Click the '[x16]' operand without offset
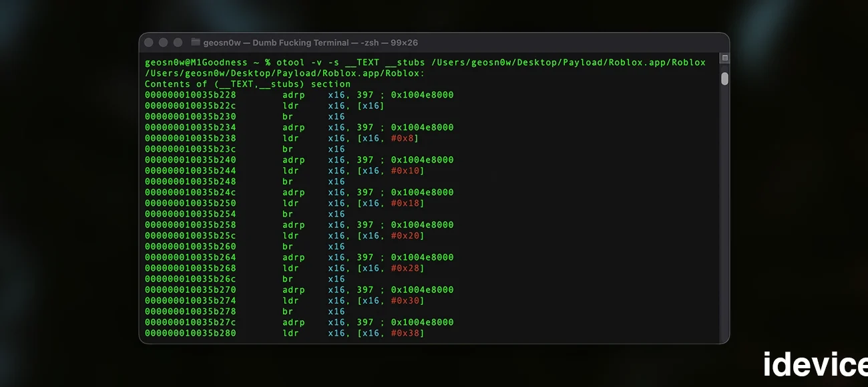Image resolution: width=868 pixels, height=387 pixels. 371,106
